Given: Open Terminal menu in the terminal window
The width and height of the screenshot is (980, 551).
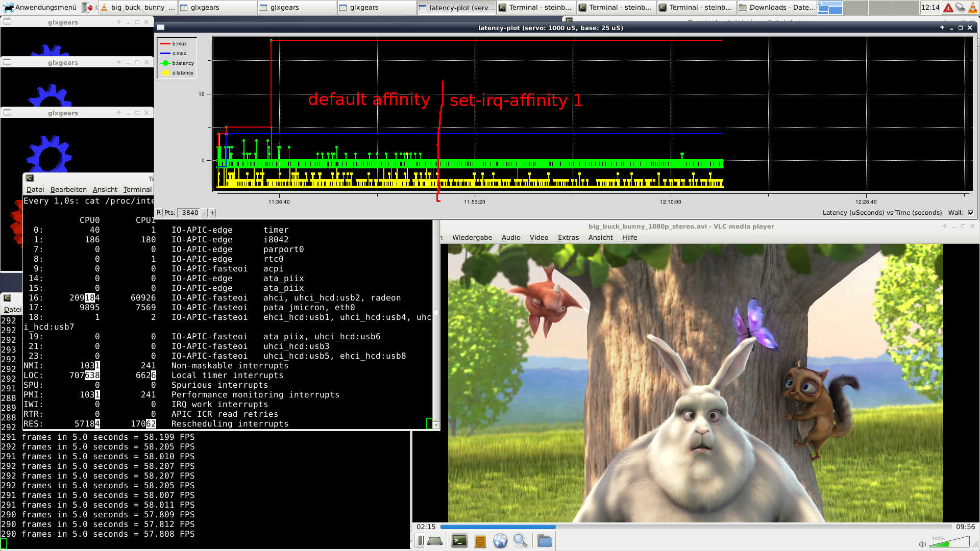Looking at the screenshot, I should click(x=137, y=189).
